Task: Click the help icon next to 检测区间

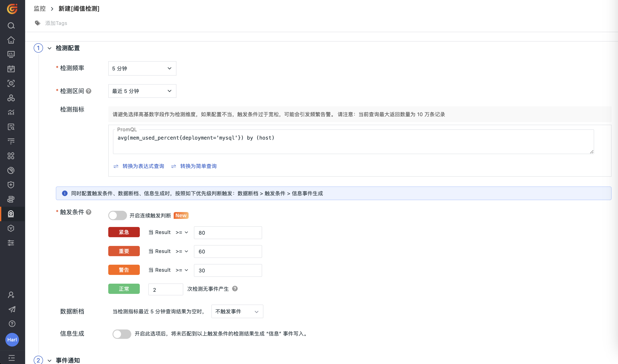Action: click(89, 91)
